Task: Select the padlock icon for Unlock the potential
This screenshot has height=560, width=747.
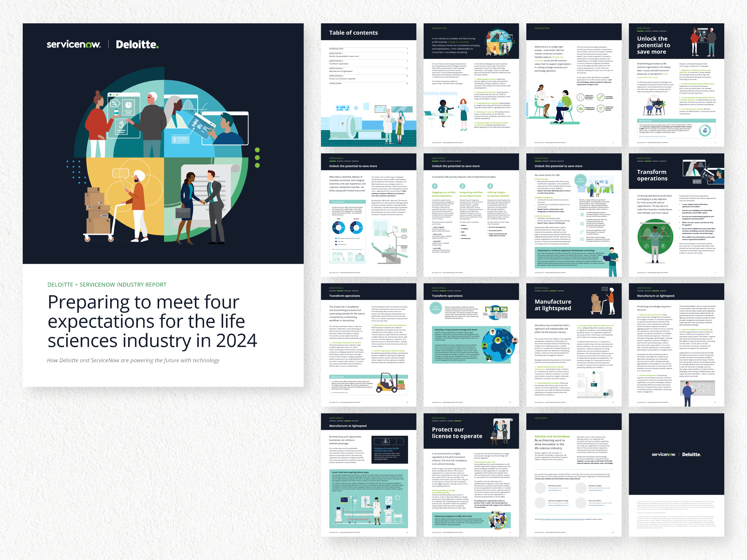Action: click(581, 98)
